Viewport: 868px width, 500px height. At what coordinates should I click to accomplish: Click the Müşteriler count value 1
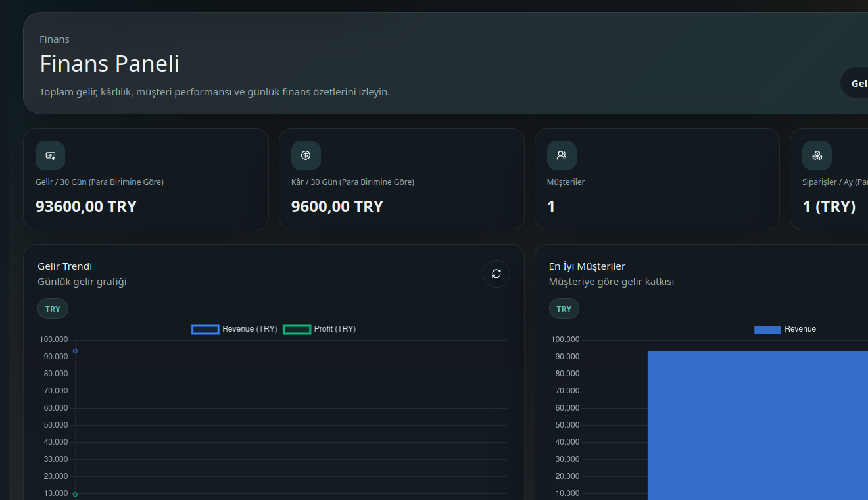551,207
